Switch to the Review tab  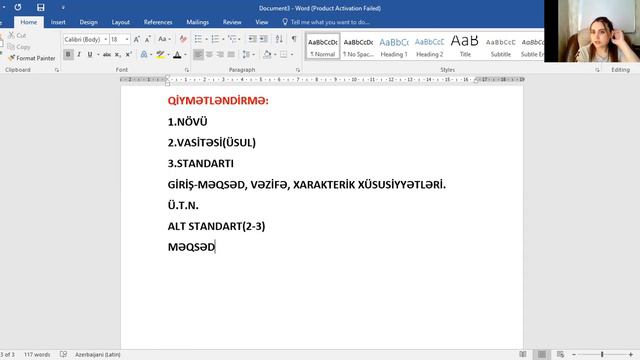[232, 22]
